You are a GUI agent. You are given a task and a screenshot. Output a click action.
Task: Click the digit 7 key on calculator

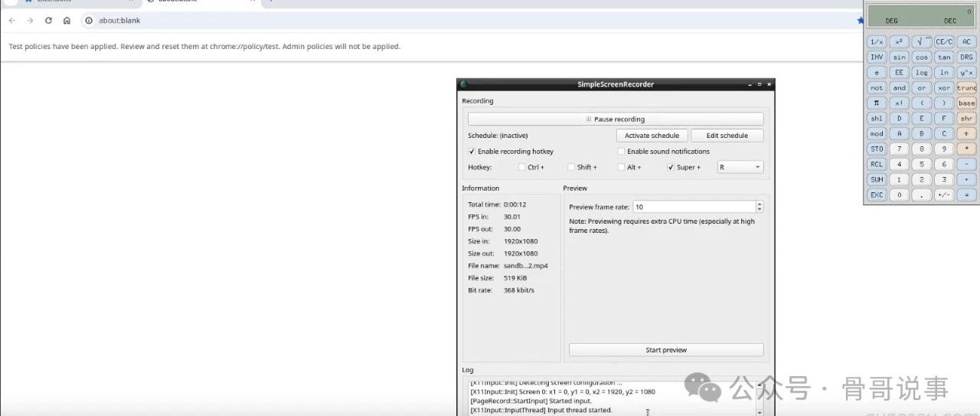900,149
